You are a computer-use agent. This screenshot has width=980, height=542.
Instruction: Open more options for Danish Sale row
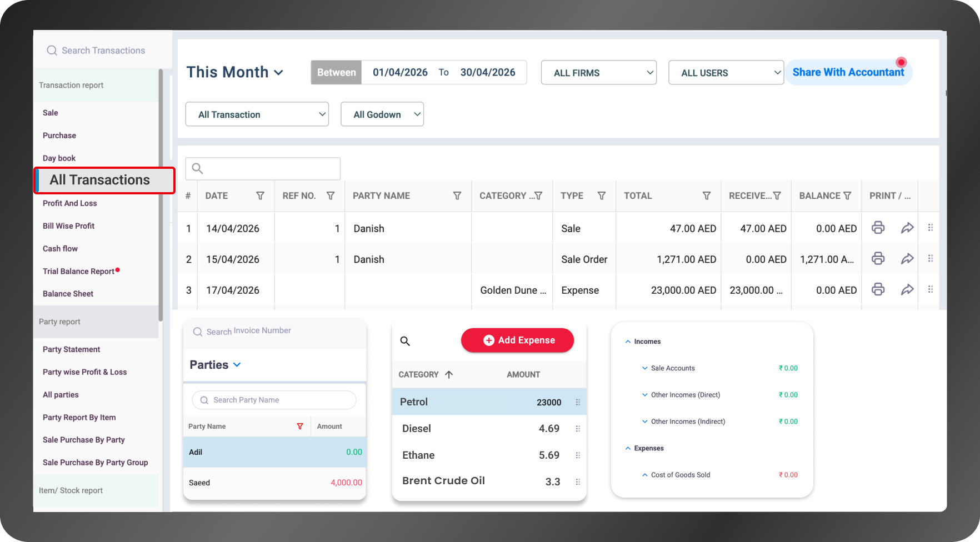931,228
